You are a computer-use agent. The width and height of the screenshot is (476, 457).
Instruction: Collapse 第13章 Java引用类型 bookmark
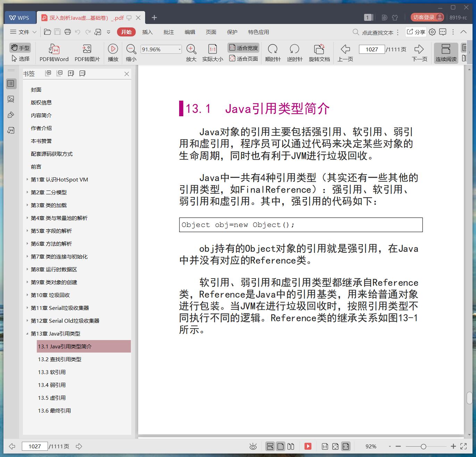[27, 333]
